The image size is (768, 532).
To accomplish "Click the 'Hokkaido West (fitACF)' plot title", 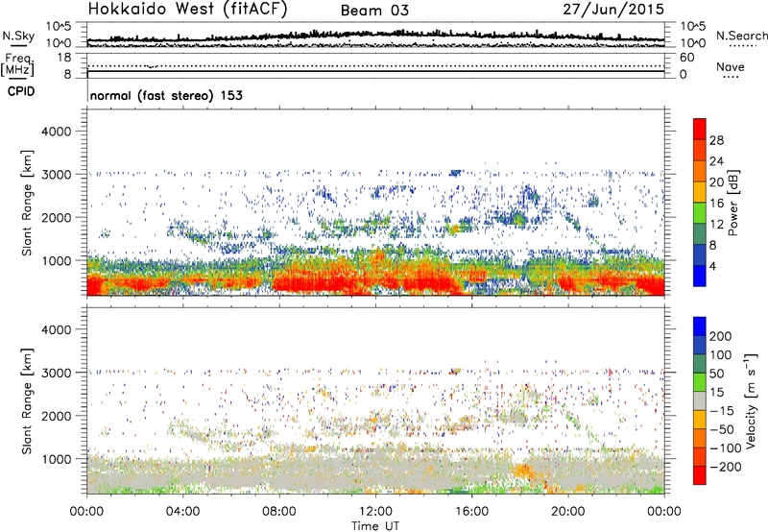I will coord(187,9).
